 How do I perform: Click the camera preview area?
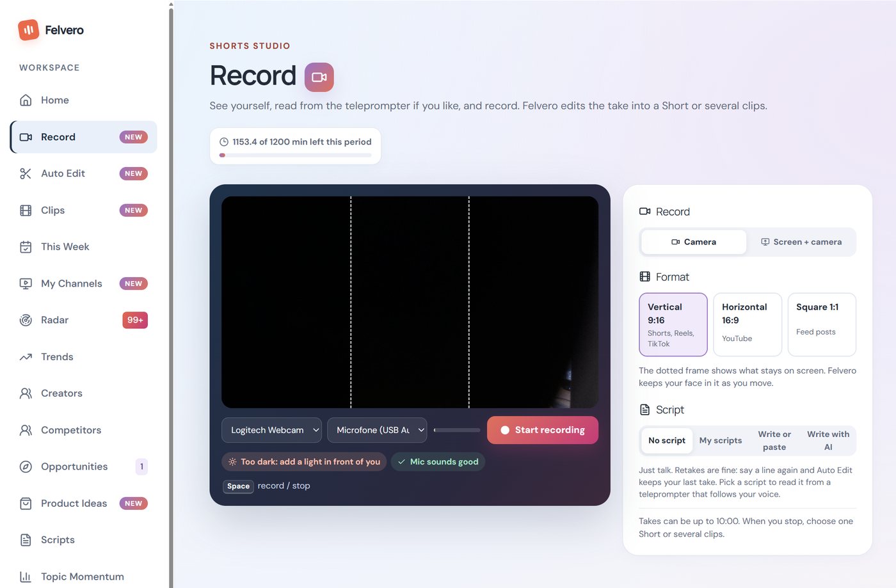click(410, 302)
